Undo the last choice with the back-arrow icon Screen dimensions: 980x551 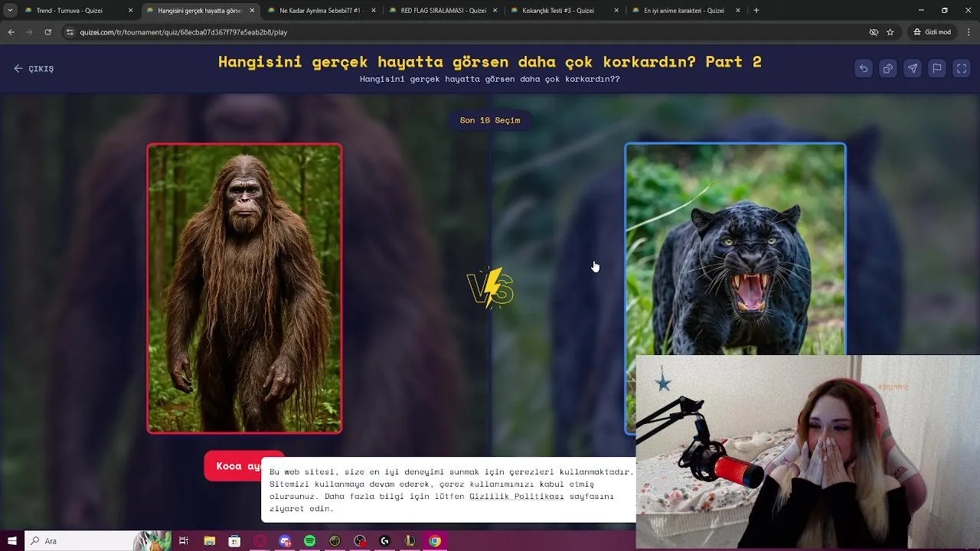[x=864, y=68]
